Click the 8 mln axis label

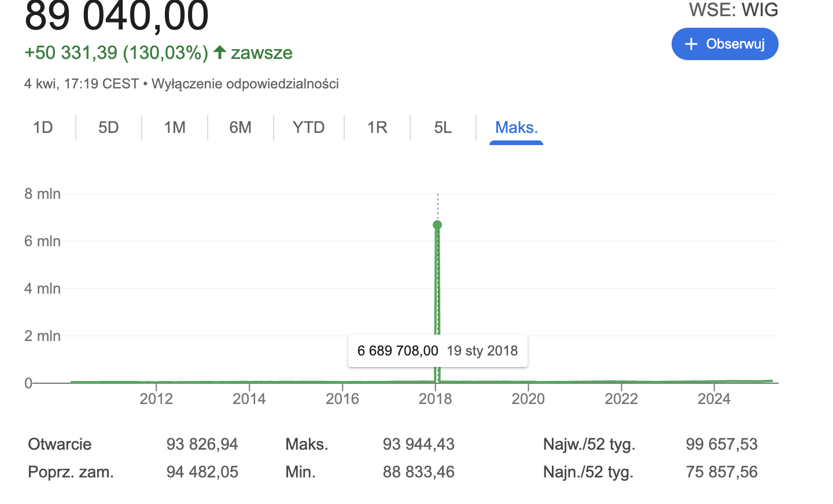[42, 194]
